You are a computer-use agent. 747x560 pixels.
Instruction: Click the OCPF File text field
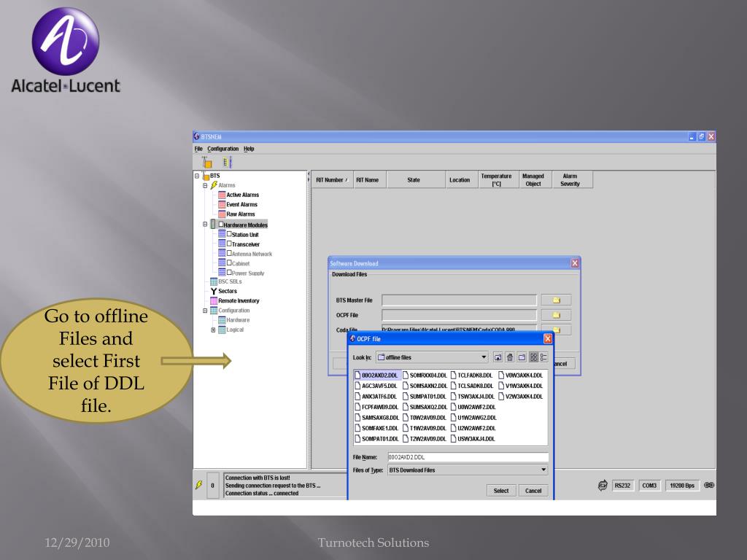tap(460, 315)
